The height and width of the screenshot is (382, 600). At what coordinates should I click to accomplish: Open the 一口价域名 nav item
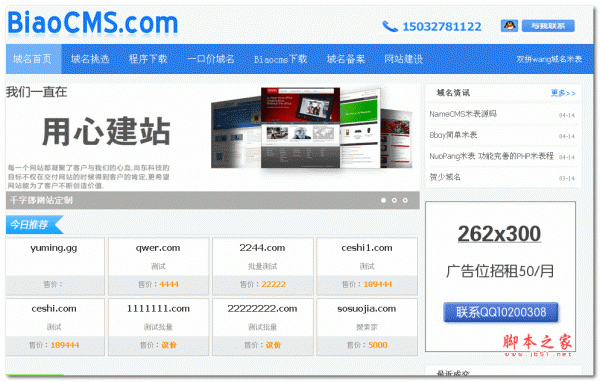(210, 59)
